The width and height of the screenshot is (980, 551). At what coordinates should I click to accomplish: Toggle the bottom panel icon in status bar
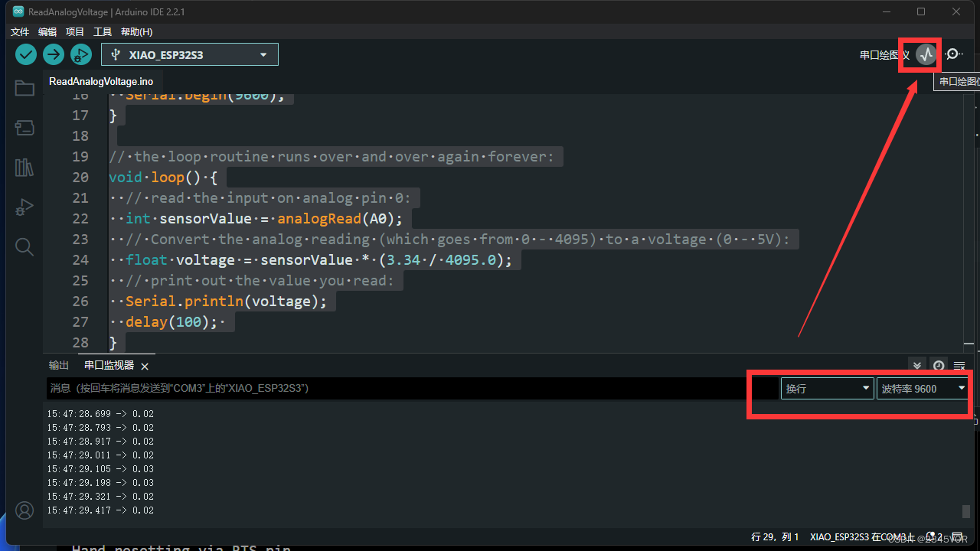956,537
